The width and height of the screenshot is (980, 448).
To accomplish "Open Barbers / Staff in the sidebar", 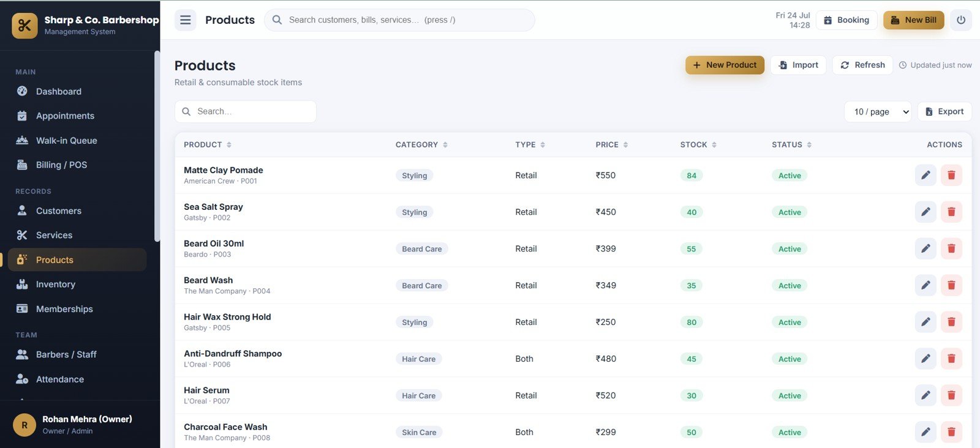I will (77, 354).
